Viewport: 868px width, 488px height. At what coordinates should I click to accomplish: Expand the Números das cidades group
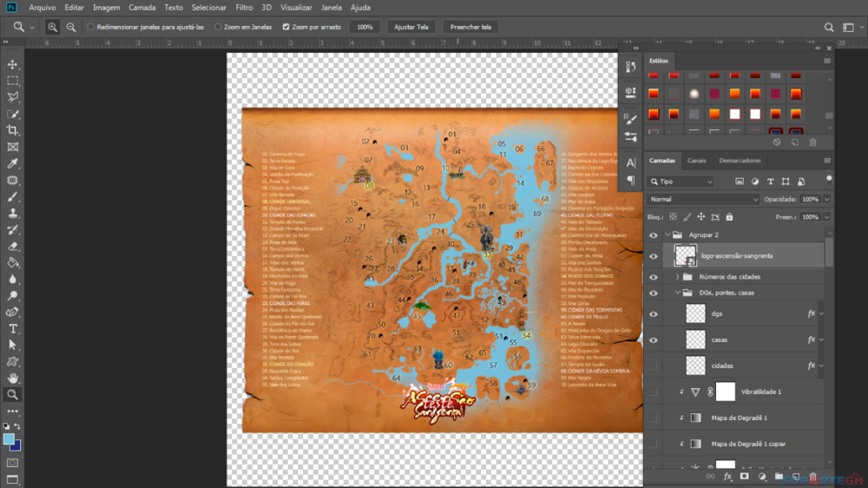(x=676, y=277)
